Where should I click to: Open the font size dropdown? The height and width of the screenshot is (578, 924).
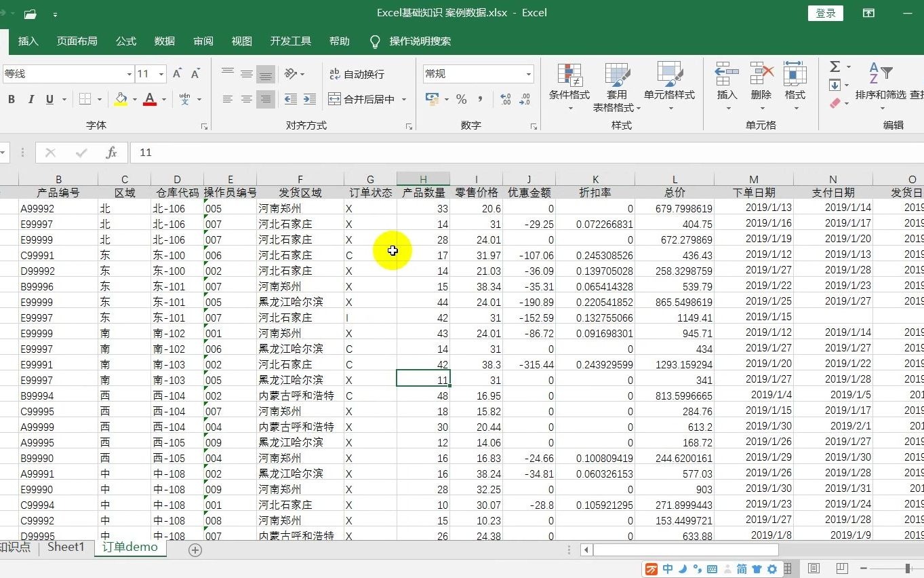161,74
